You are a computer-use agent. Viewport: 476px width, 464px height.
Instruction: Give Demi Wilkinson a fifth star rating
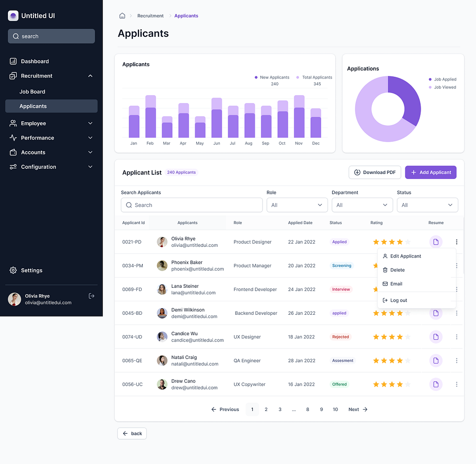pos(407,313)
